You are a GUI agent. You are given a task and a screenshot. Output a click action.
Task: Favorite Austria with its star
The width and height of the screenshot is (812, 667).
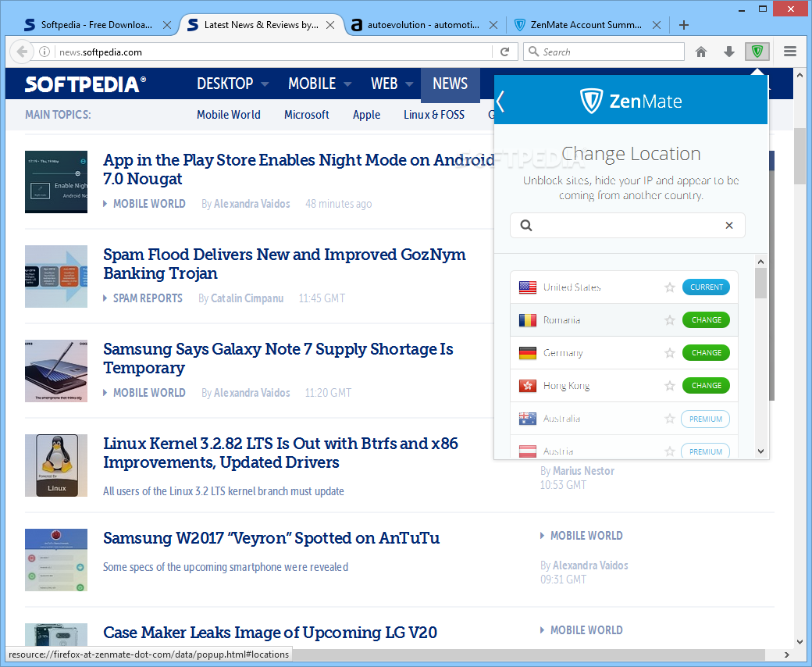pos(670,451)
